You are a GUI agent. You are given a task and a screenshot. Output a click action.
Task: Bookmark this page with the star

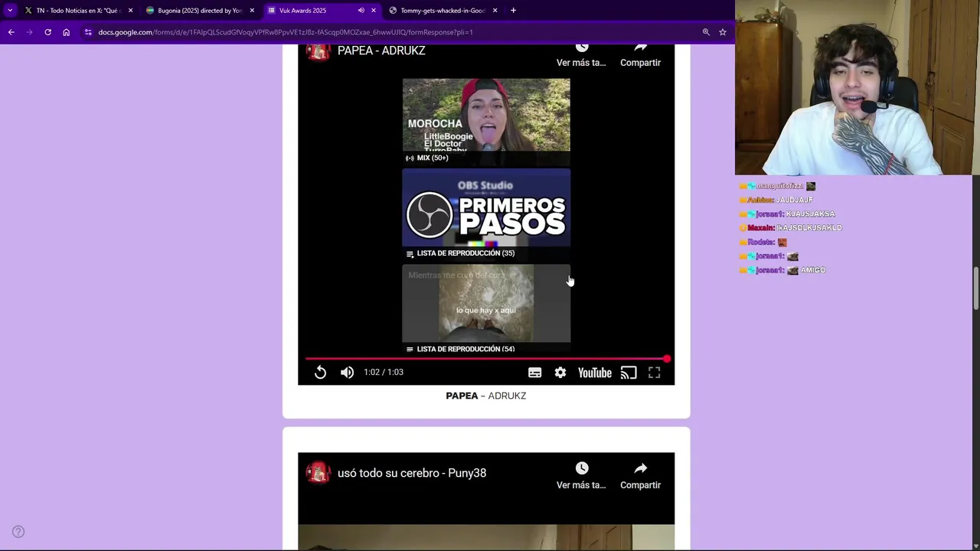pyautogui.click(x=723, y=32)
